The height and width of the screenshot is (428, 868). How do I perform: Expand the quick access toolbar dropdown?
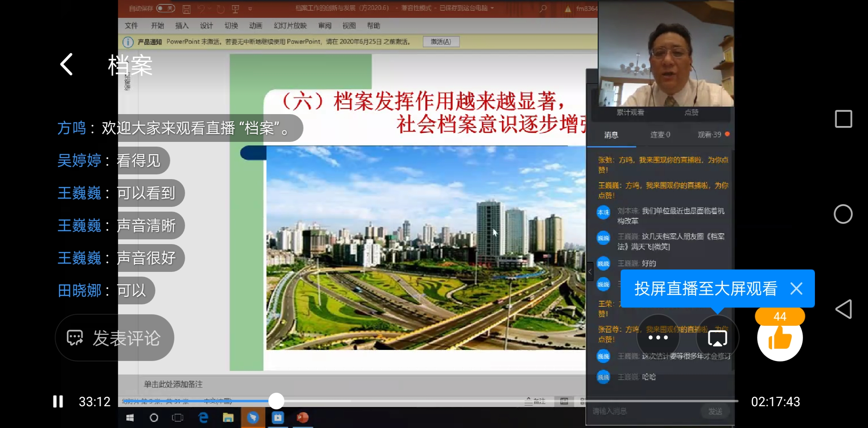tap(250, 9)
